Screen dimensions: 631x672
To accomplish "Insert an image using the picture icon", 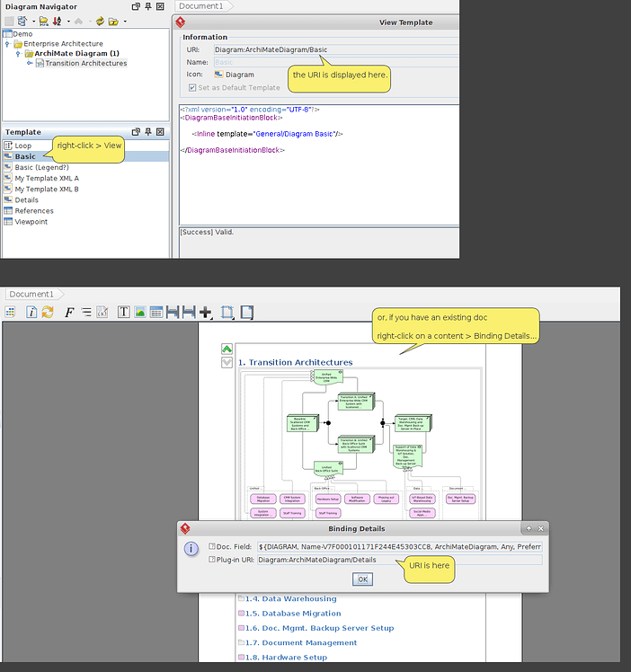I will (140, 312).
